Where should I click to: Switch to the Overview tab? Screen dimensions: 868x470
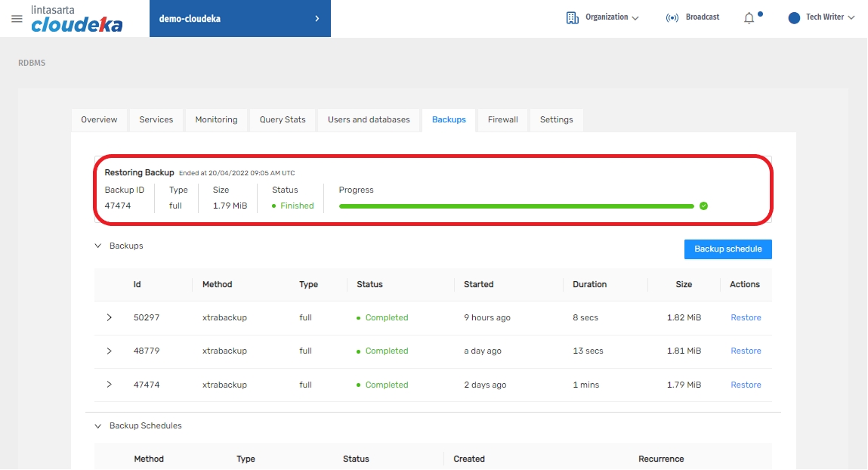(x=99, y=119)
